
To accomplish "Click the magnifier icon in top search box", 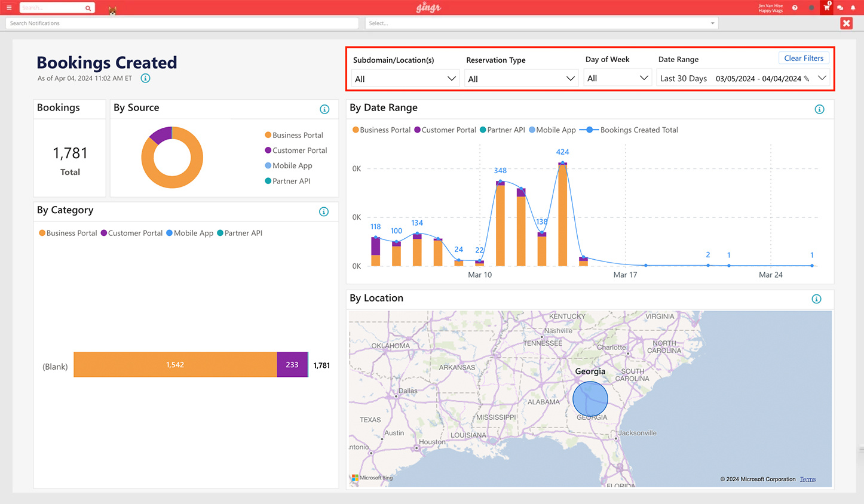I will pyautogui.click(x=88, y=8).
